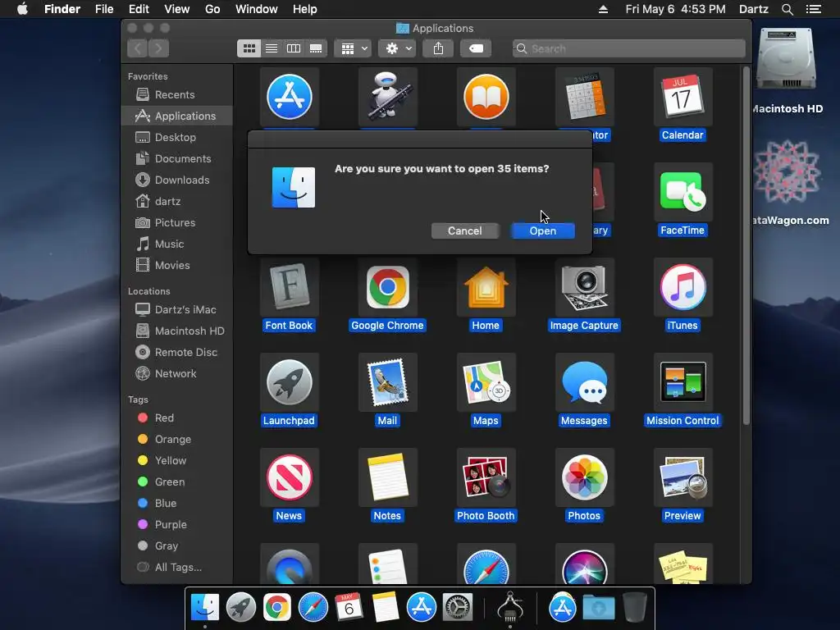The width and height of the screenshot is (840, 630).
Task: Open Spotlight search in menu bar
Action: click(x=787, y=9)
